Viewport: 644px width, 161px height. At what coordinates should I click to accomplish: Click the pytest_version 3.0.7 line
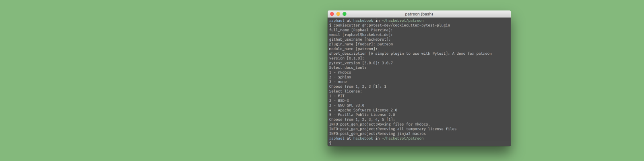pos(361,63)
